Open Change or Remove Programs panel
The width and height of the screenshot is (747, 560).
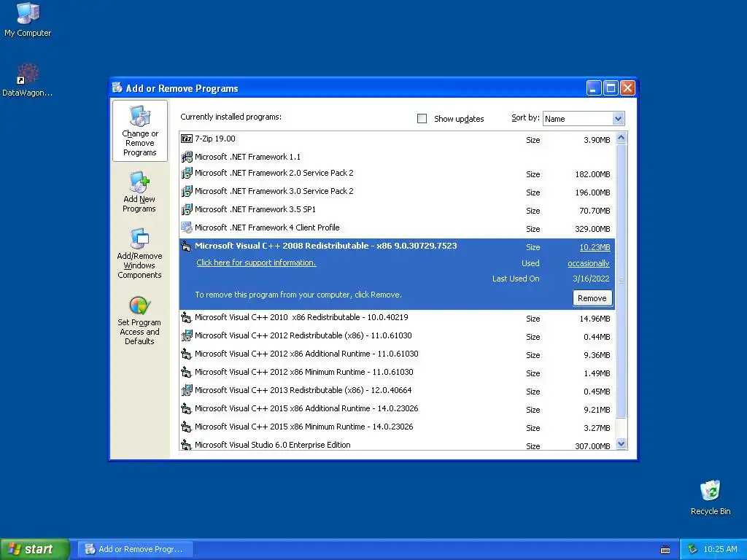pos(139,131)
